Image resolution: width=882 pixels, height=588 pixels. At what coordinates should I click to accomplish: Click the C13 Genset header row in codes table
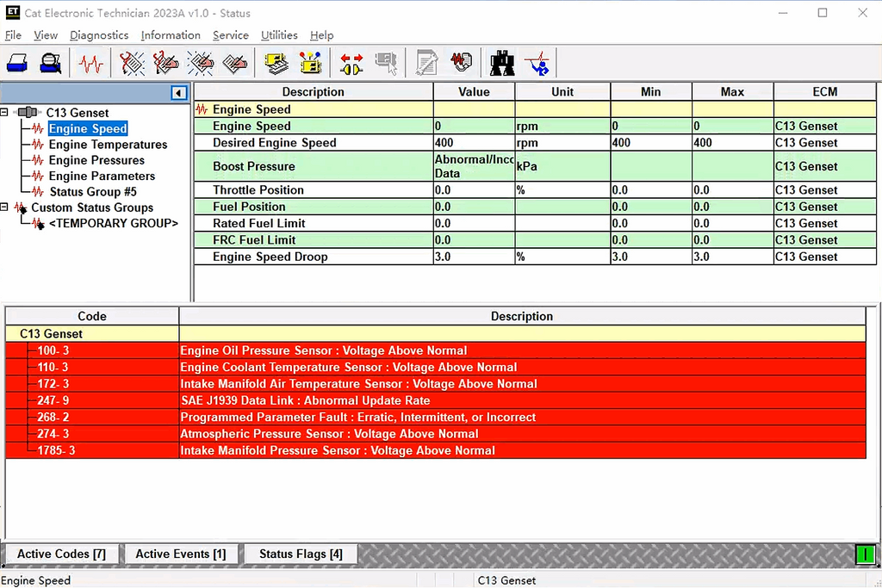tap(436, 334)
